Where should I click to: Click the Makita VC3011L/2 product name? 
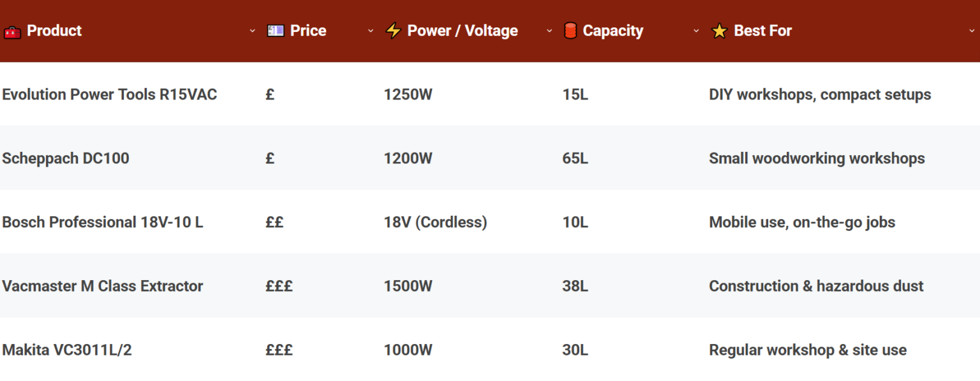[x=67, y=350]
